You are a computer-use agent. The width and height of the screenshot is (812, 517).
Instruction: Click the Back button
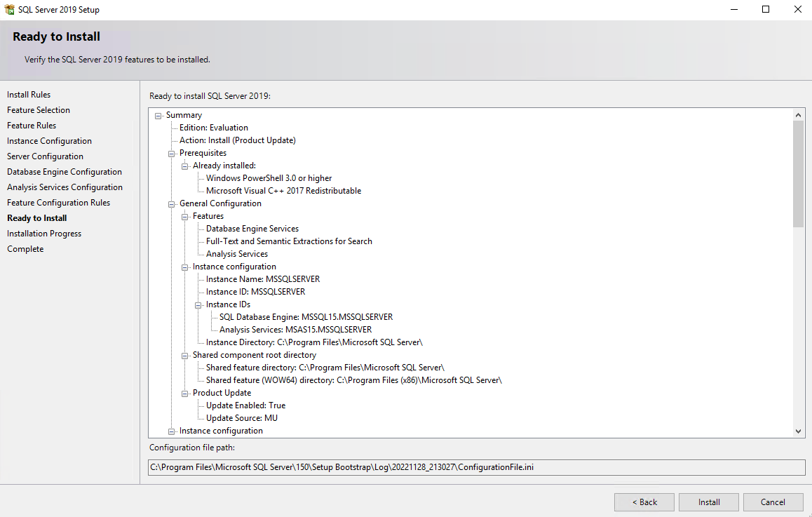tap(644, 502)
